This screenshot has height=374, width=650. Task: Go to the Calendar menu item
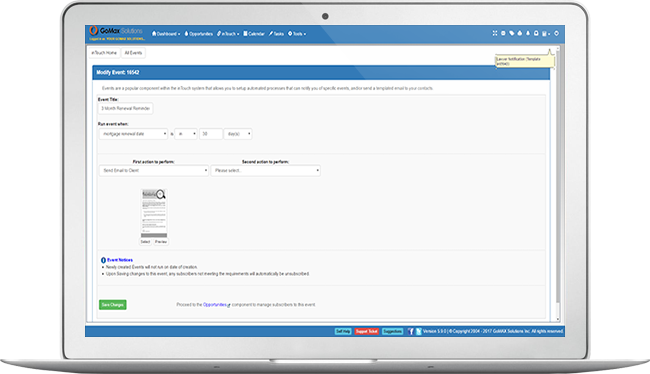[x=254, y=34]
